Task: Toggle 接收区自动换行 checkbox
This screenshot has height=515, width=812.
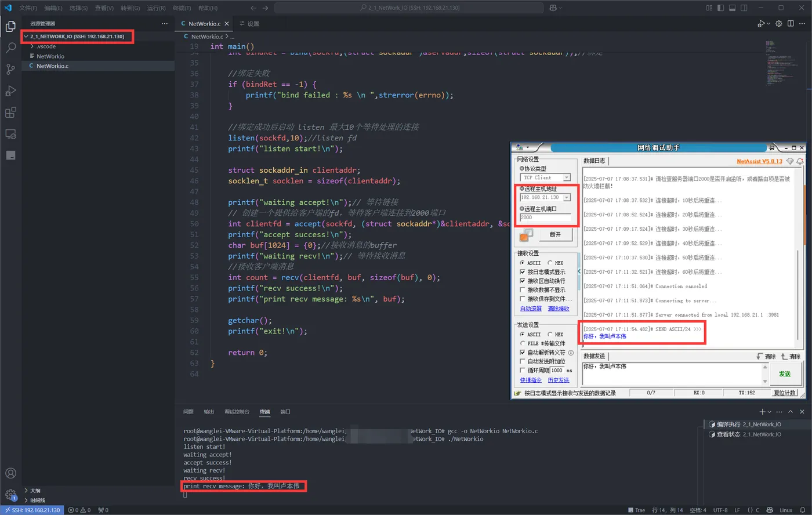Action: 523,281
